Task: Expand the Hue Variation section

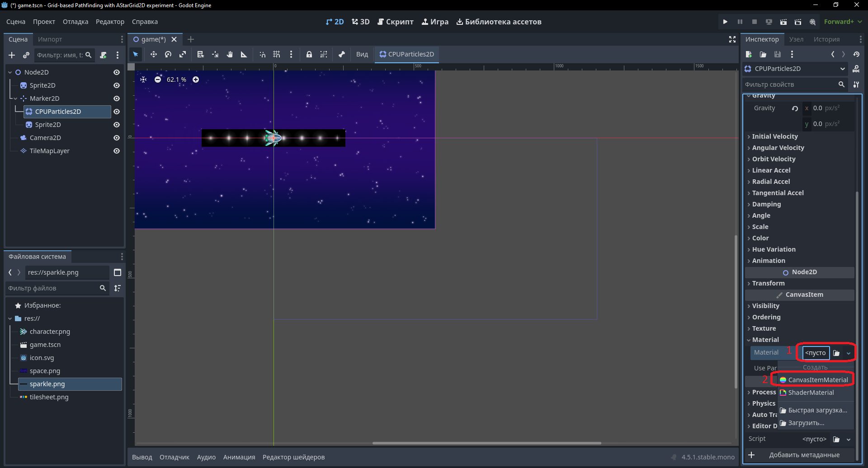Action: click(x=799, y=249)
